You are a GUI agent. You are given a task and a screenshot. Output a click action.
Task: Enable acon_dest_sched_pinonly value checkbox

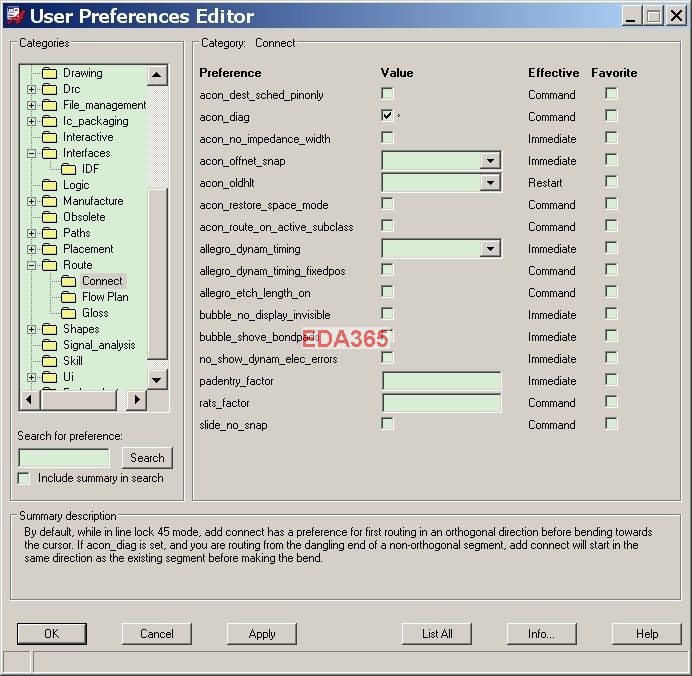[387, 94]
